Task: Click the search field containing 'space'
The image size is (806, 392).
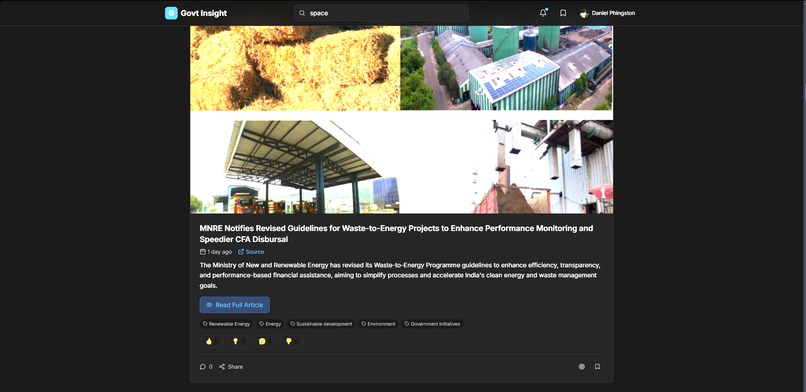Action: [381, 13]
